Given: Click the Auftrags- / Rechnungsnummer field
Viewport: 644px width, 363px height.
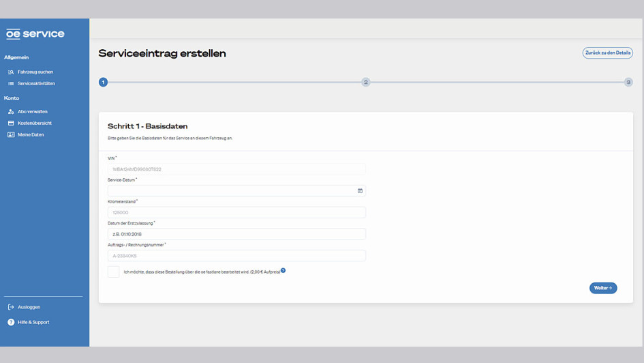Looking at the screenshot, I should point(236,256).
